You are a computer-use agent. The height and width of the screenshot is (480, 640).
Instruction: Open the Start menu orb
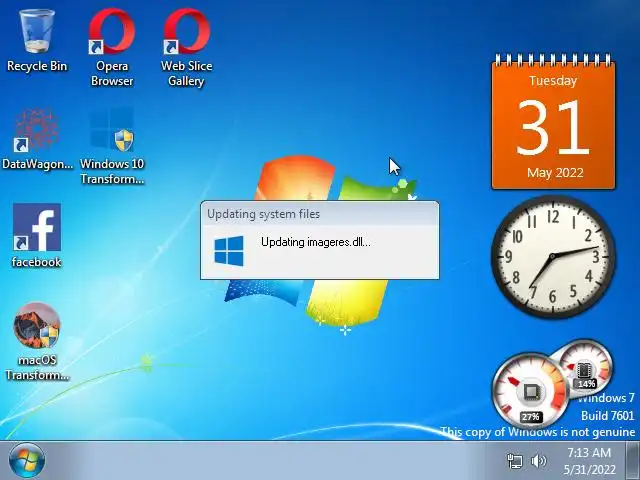27,461
